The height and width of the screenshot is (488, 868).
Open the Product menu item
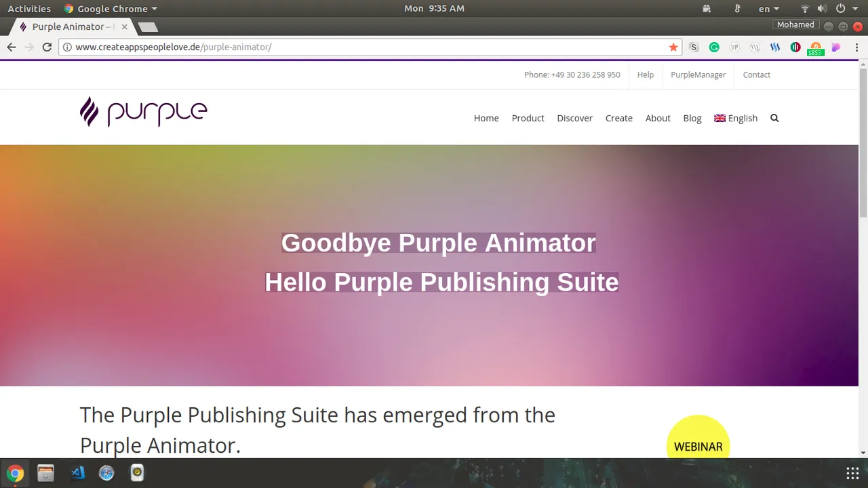click(528, 118)
